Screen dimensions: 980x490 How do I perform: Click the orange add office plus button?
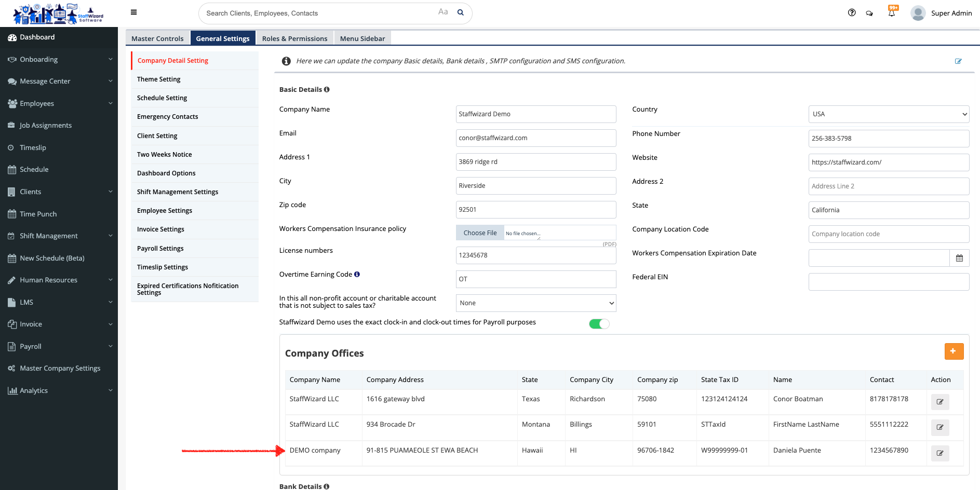tap(954, 351)
